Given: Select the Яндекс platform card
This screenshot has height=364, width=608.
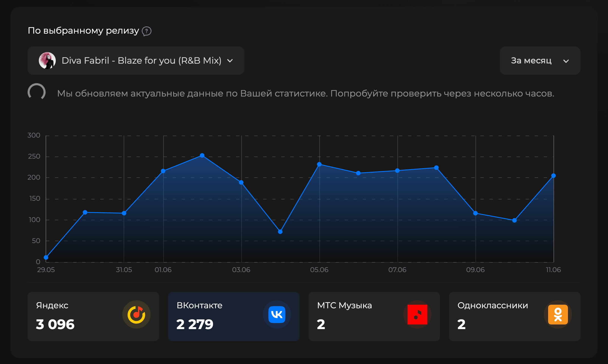Looking at the screenshot, I should coord(93,316).
